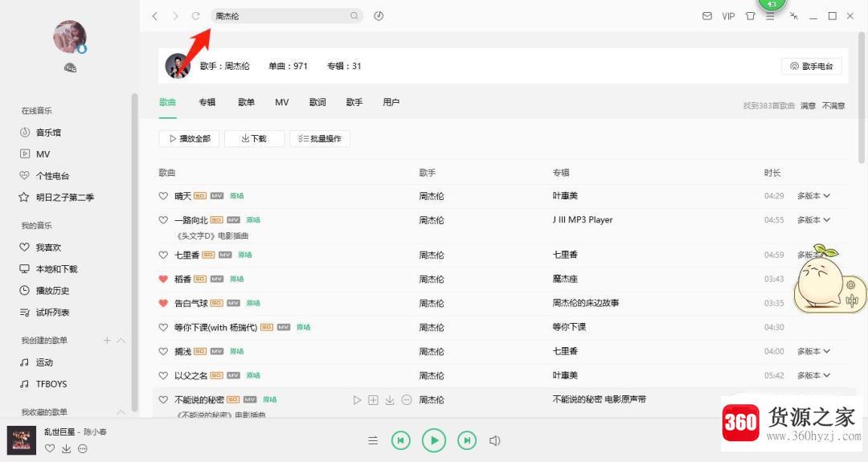868x462 pixels.
Task: Switch to the 用户 tab
Action: [x=391, y=102]
